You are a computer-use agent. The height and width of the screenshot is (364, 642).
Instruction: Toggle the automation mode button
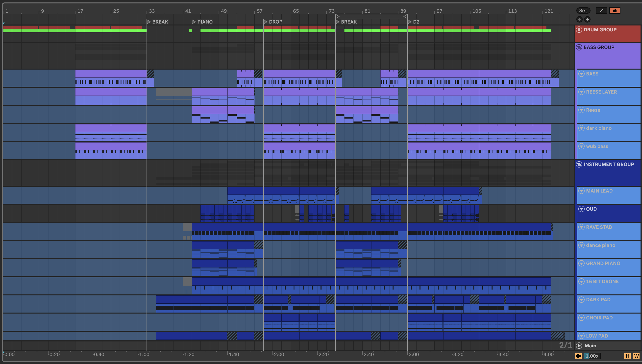pyautogui.click(x=601, y=11)
